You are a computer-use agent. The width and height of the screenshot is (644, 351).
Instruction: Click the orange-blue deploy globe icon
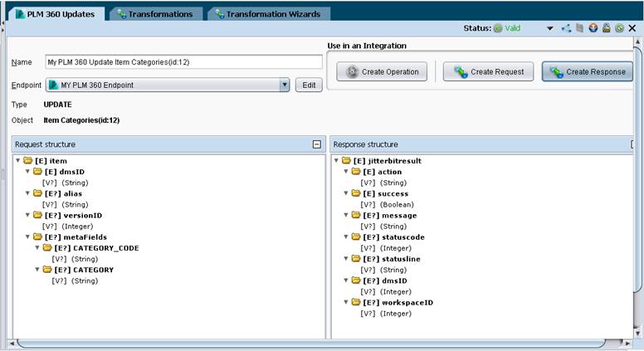(593, 28)
